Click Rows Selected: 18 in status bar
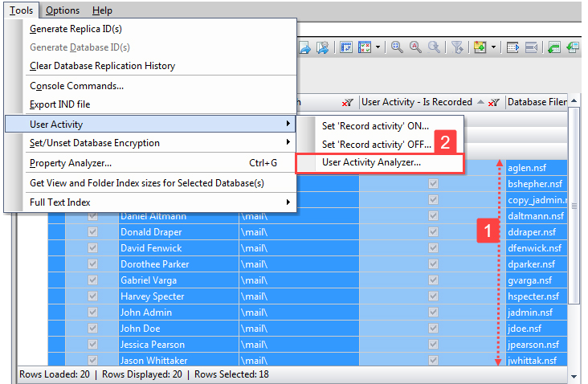The width and height of the screenshot is (588, 384). pyautogui.click(x=231, y=374)
